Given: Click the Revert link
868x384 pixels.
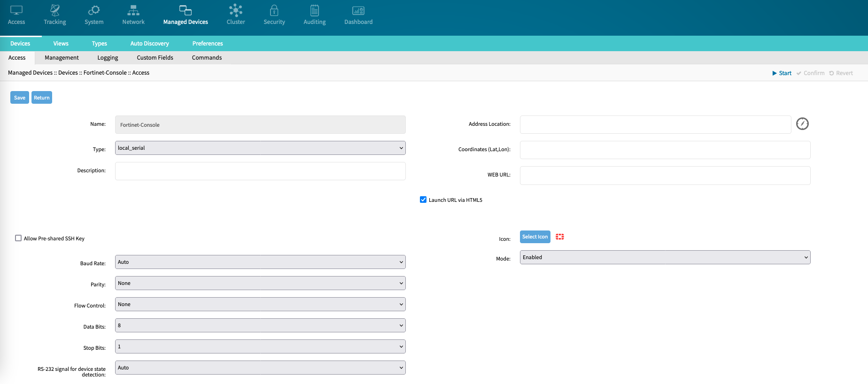Looking at the screenshot, I should 841,73.
